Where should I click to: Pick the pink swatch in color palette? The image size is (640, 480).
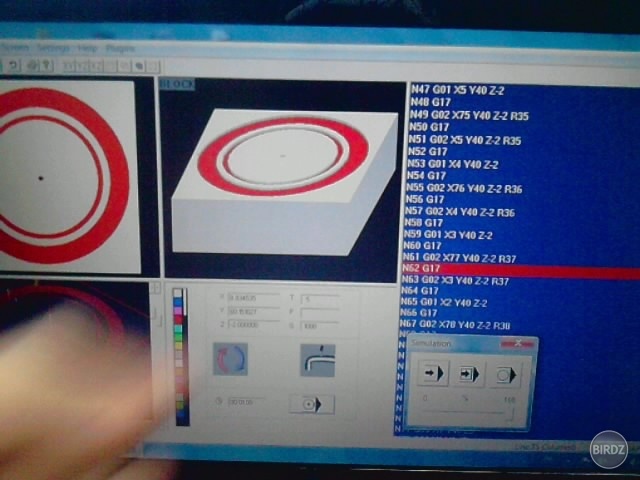click(x=178, y=311)
